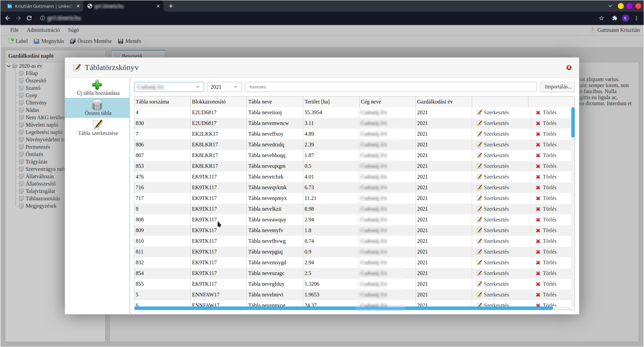Delete row 4 using red X icon
This screenshot has width=644, height=347.
[x=538, y=113]
